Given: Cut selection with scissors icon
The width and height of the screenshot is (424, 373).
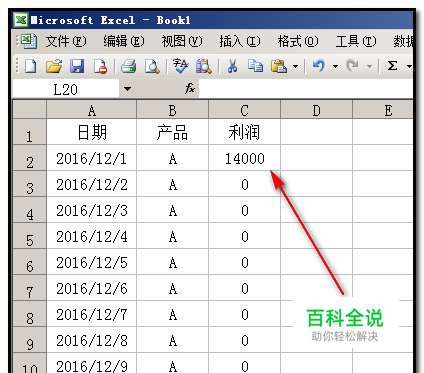Looking at the screenshot, I should [x=232, y=66].
